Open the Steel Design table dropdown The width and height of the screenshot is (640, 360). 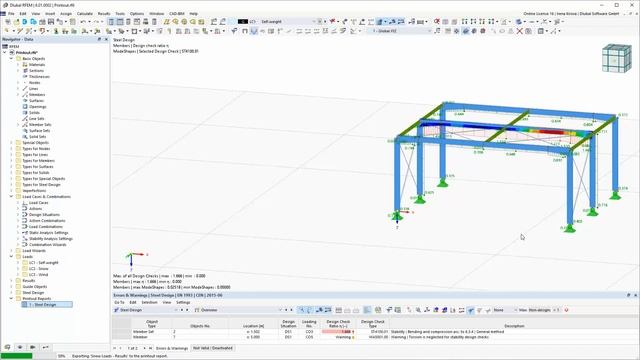tap(176, 310)
